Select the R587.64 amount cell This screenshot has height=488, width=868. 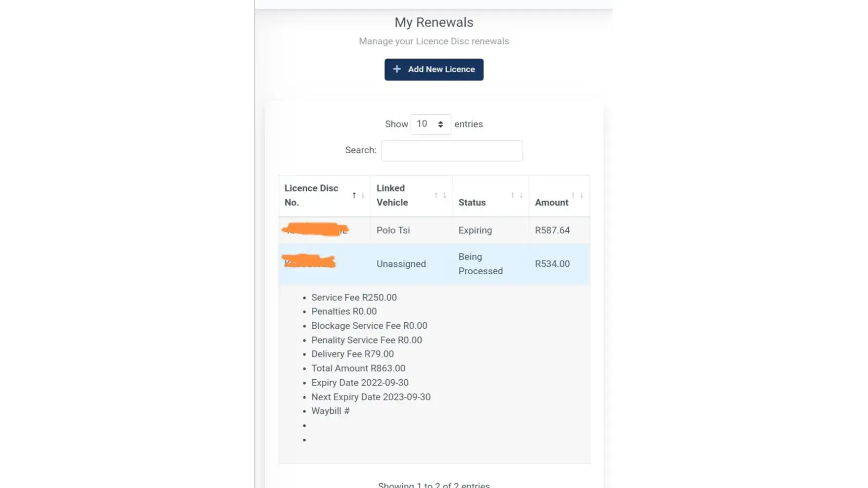point(552,230)
